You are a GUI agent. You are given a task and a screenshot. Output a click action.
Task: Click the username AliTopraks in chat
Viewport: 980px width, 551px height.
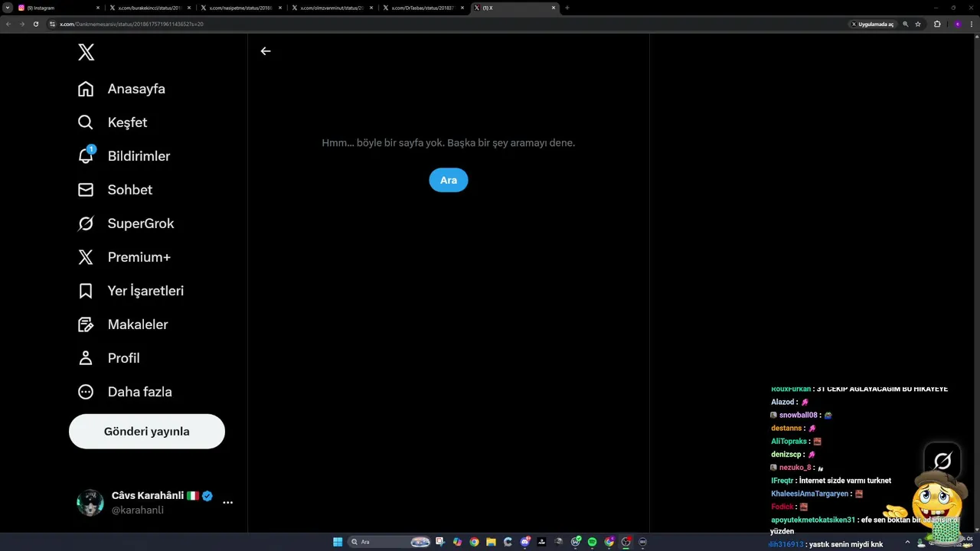(789, 442)
